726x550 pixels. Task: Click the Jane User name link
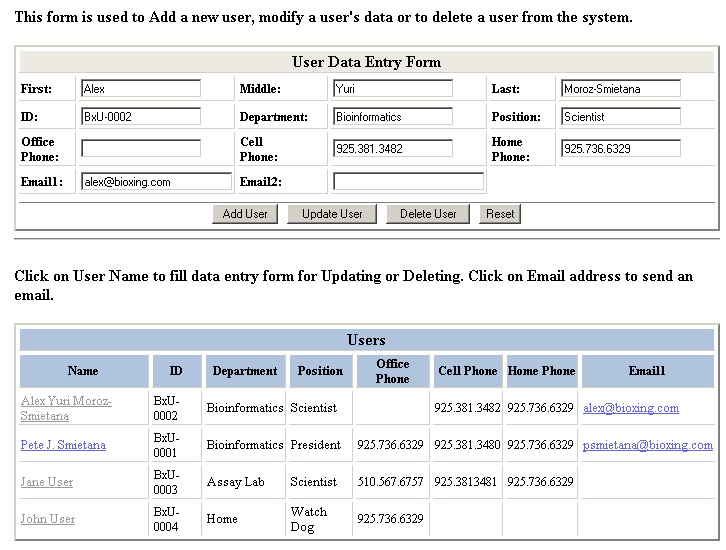click(x=47, y=482)
